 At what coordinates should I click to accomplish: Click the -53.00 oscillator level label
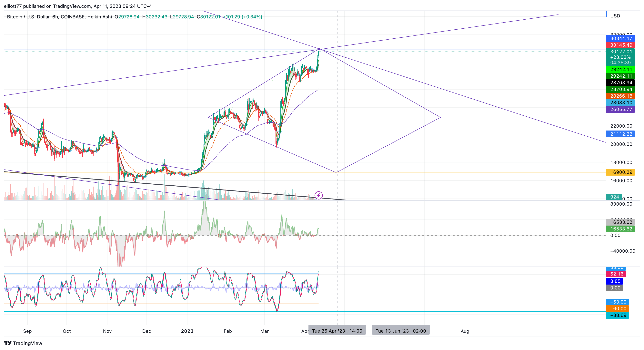[x=618, y=302]
